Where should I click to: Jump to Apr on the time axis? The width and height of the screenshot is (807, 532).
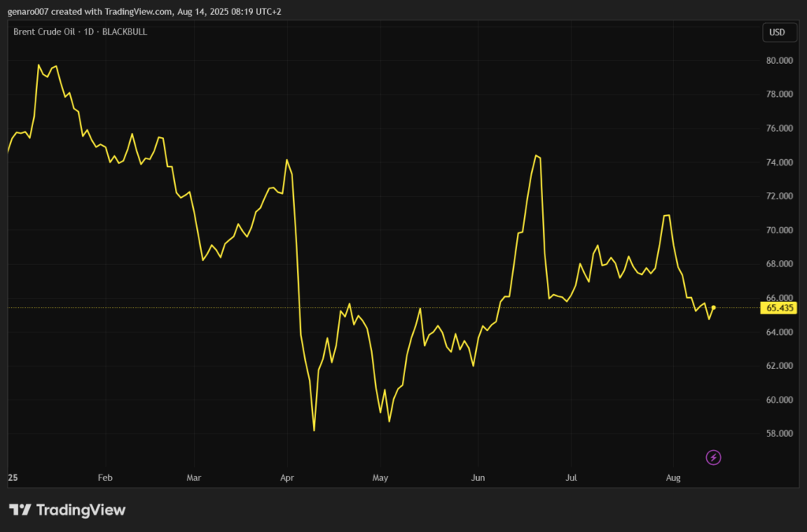287,478
